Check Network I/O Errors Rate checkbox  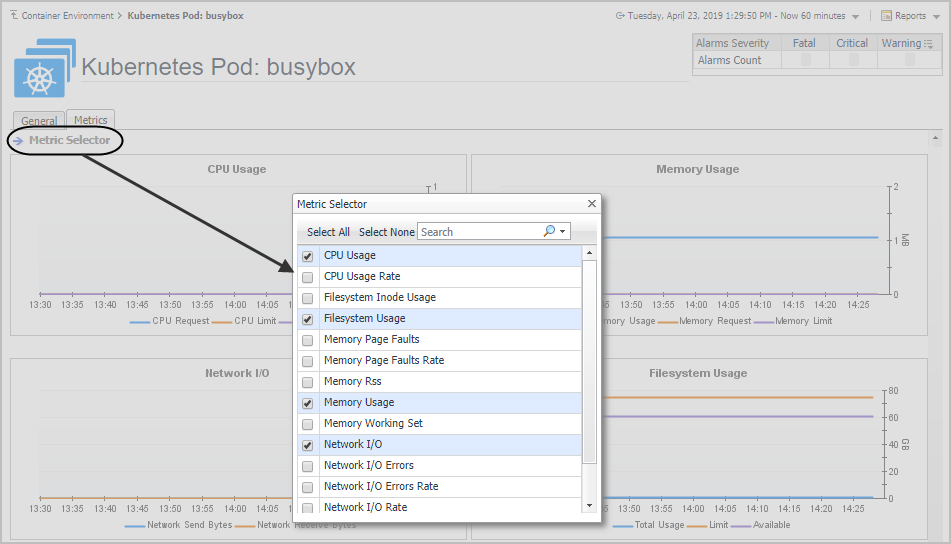tap(307, 487)
